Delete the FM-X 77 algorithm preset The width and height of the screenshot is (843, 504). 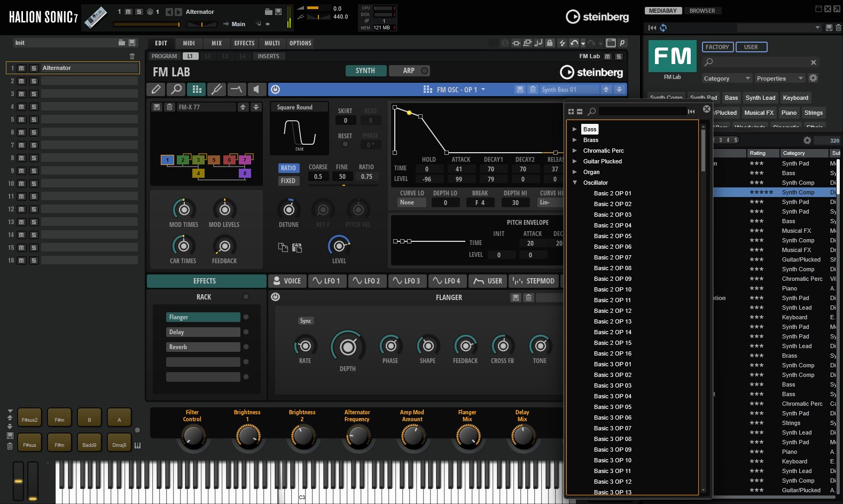(169, 107)
